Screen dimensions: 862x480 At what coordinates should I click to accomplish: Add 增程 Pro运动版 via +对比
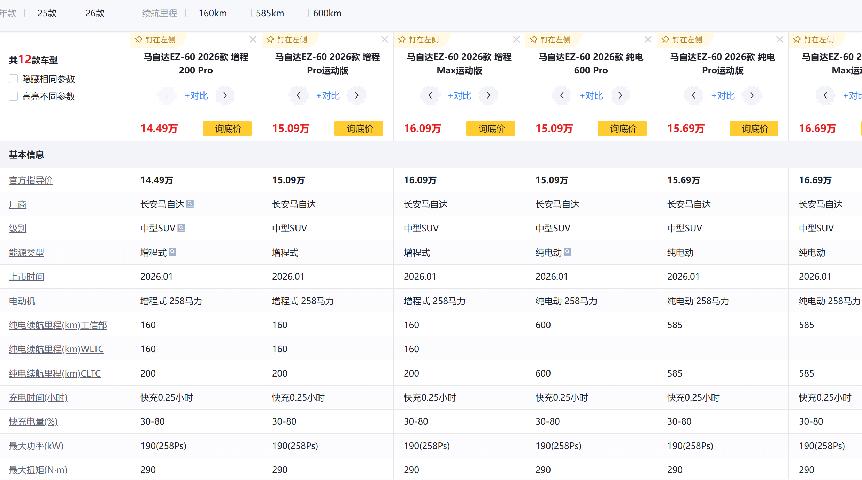point(328,96)
